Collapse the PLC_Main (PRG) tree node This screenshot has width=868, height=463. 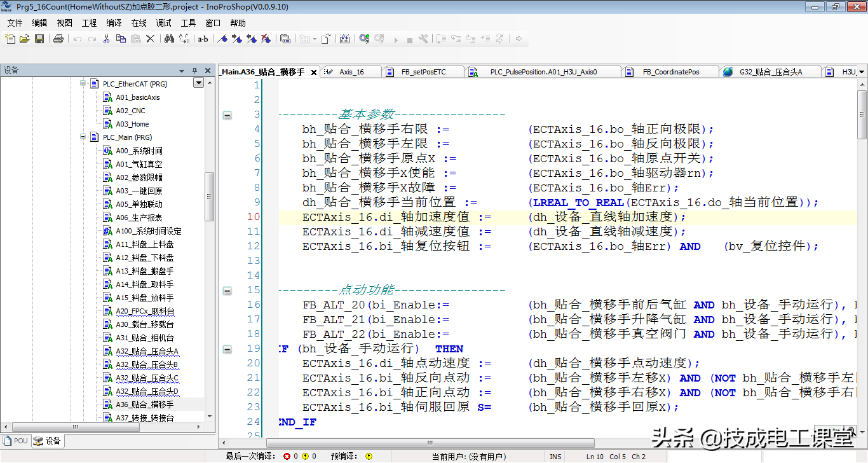(83, 137)
